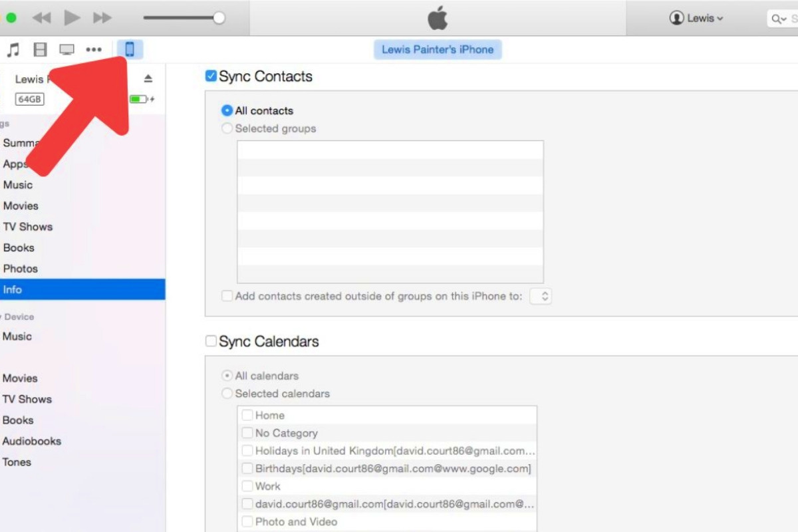Screen dimensions: 798x532
Task: Select the All calendars radio button
Action: click(x=227, y=376)
